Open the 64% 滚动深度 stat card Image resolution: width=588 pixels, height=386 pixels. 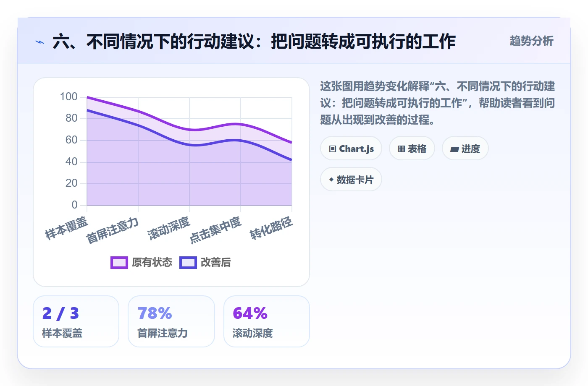[267, 321]
